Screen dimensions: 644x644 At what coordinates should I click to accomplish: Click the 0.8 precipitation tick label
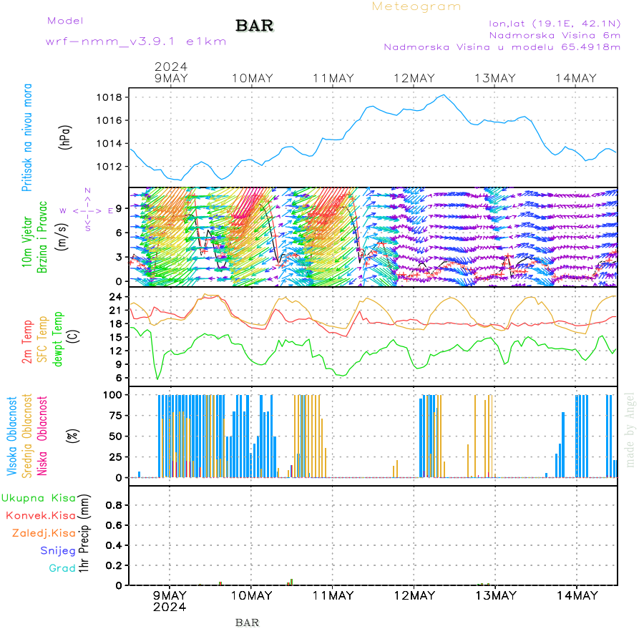pyautogui.click(x=114, y=505)
